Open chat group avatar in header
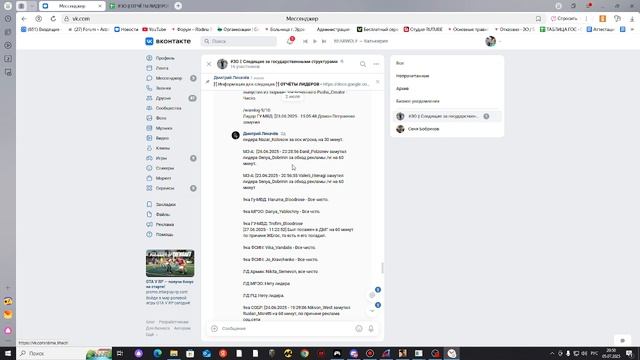This screenshot has width=640, height=360. [x=222, y=64]
